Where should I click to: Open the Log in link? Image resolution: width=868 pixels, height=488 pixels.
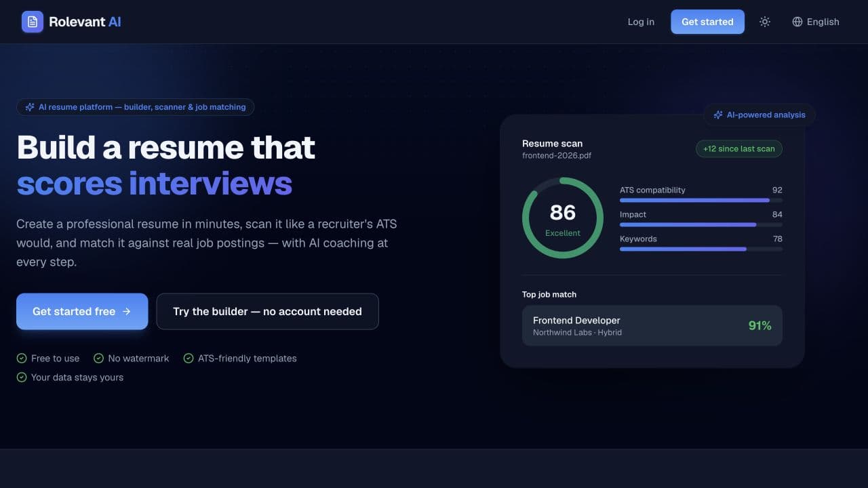tap(641, 22)
